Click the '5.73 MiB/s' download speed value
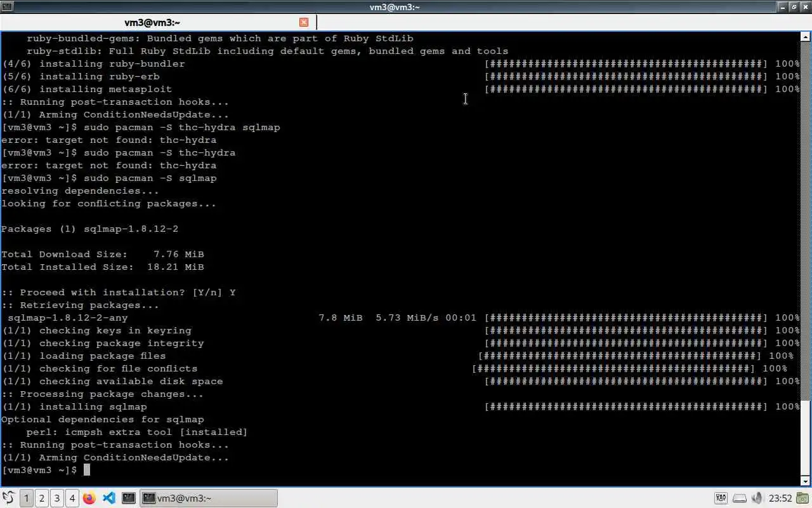Viewport: 812px width, 508px height. [x=407, y=317]
